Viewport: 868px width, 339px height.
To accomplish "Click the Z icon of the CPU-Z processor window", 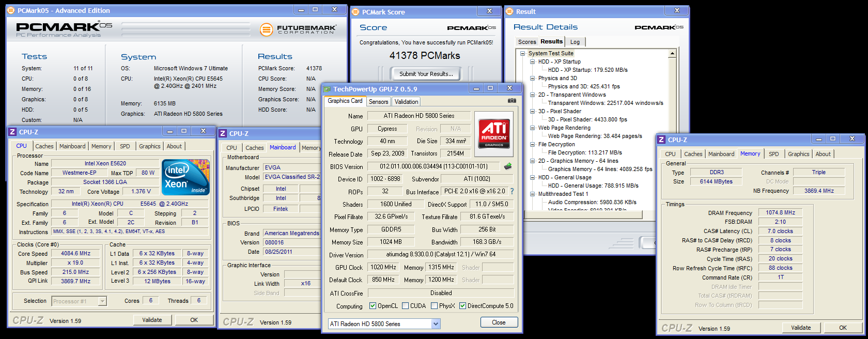I will 12,132.
